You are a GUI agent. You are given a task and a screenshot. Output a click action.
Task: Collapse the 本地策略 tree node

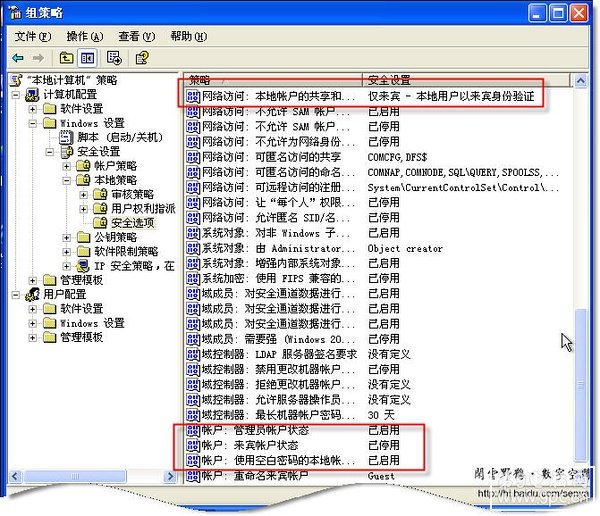pyautogui.click(x=67, y=180)
